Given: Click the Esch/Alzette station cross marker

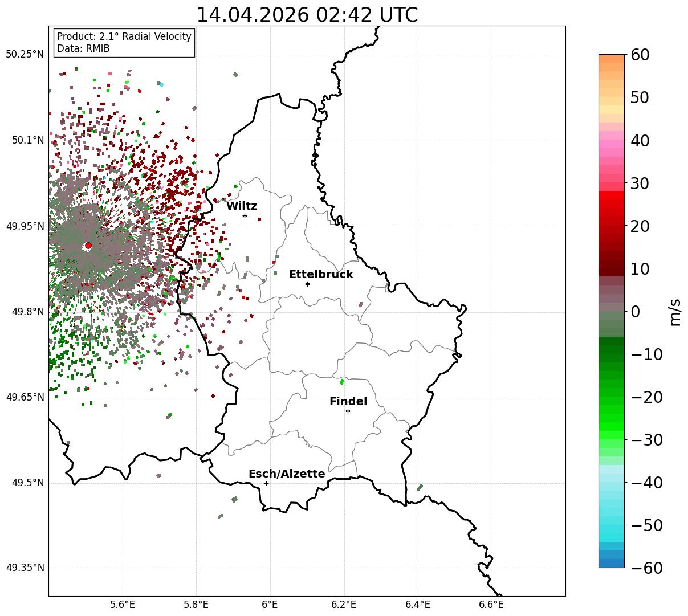Looking at the screenshot, I should pyautogui.click(x=266, y=483).
